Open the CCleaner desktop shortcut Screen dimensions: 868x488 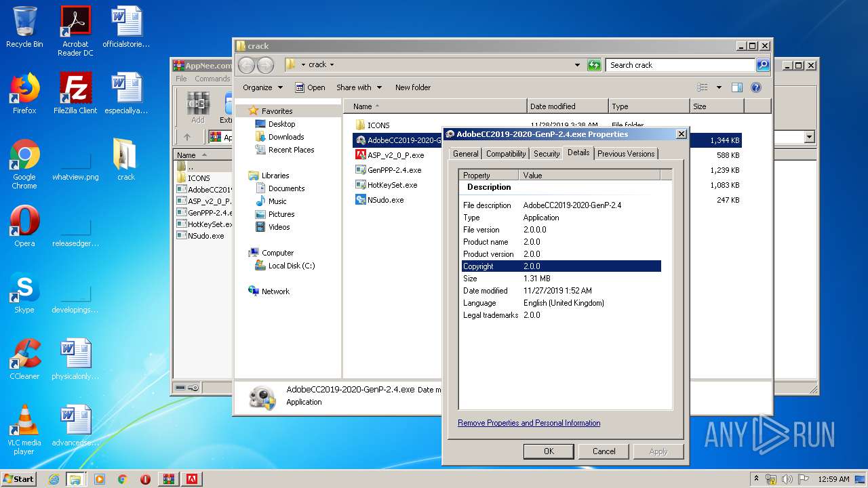[24, 359]
